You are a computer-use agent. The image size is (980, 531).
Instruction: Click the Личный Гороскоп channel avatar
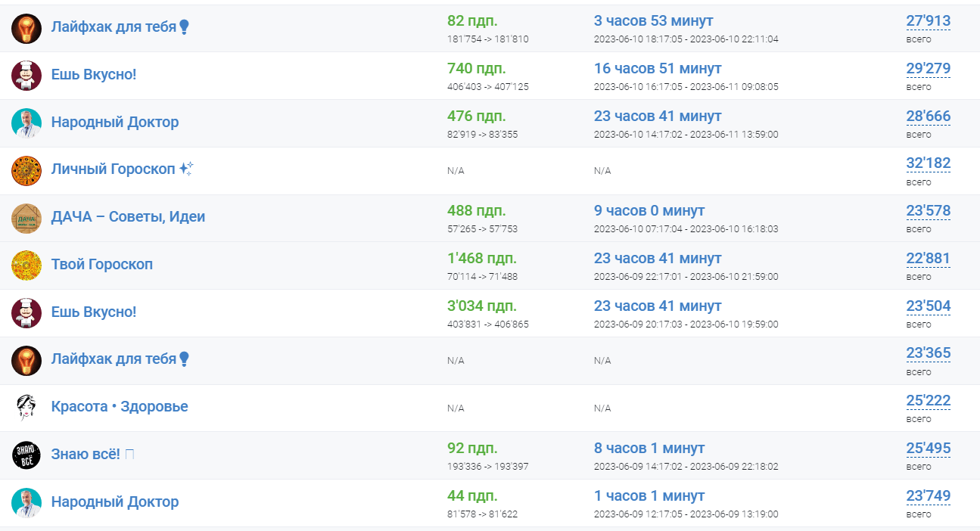coord(26,170)
